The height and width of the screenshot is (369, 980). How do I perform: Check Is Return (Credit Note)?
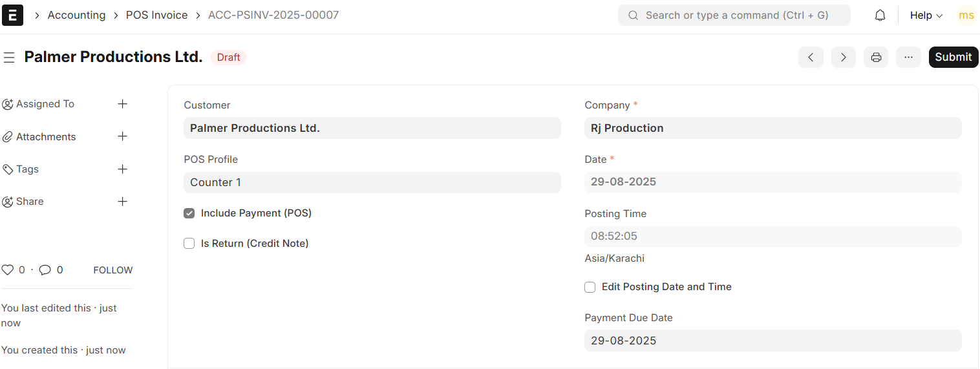(189, 244)
